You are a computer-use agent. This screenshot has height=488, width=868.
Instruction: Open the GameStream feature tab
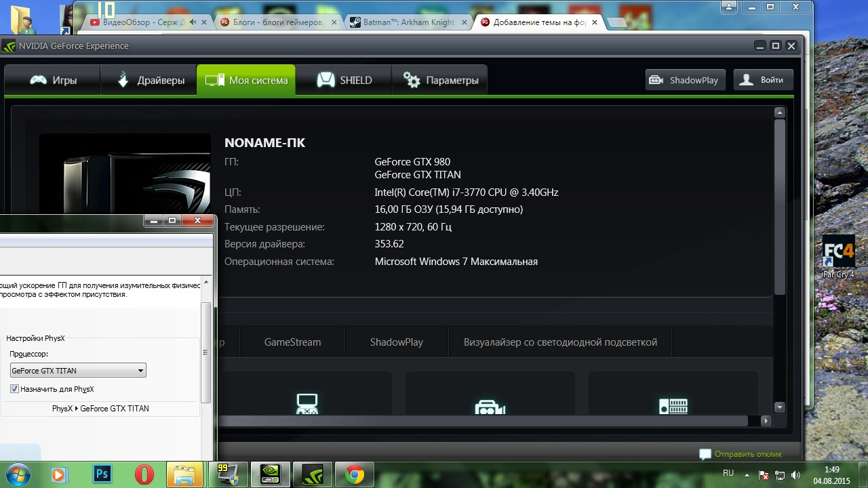coord(292,342)
